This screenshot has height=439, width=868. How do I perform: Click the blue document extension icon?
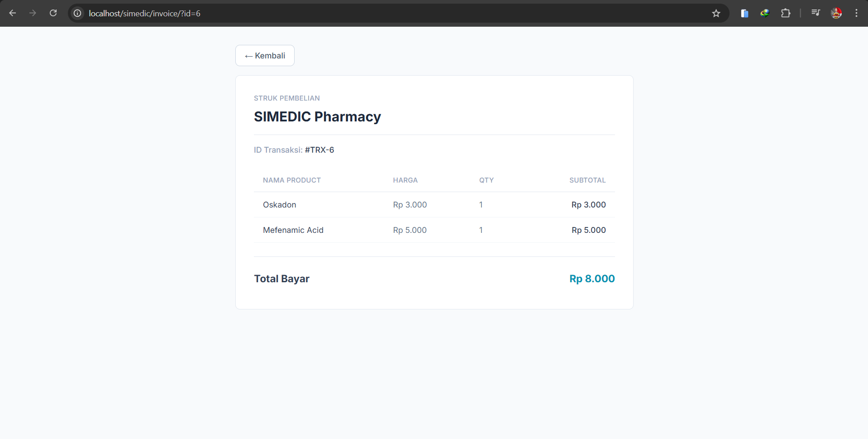[x=744, y=13]
